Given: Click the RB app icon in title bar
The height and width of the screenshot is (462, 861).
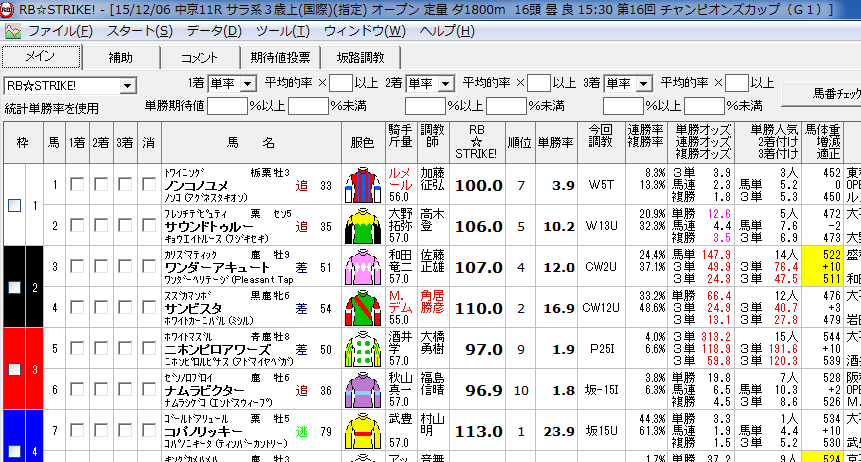Looking at the screenshot, I should point(8,9).
